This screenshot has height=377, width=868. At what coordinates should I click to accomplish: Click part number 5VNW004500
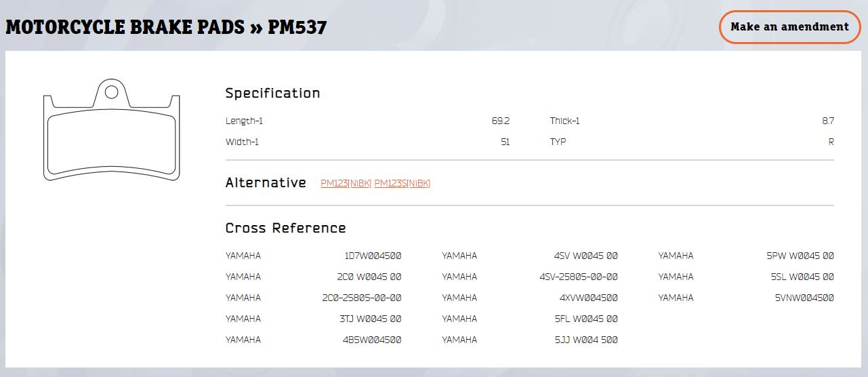804,298
